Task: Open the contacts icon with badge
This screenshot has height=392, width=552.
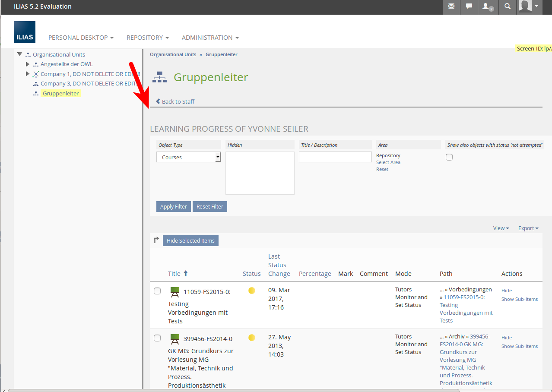Action: (x=488, y=7)
